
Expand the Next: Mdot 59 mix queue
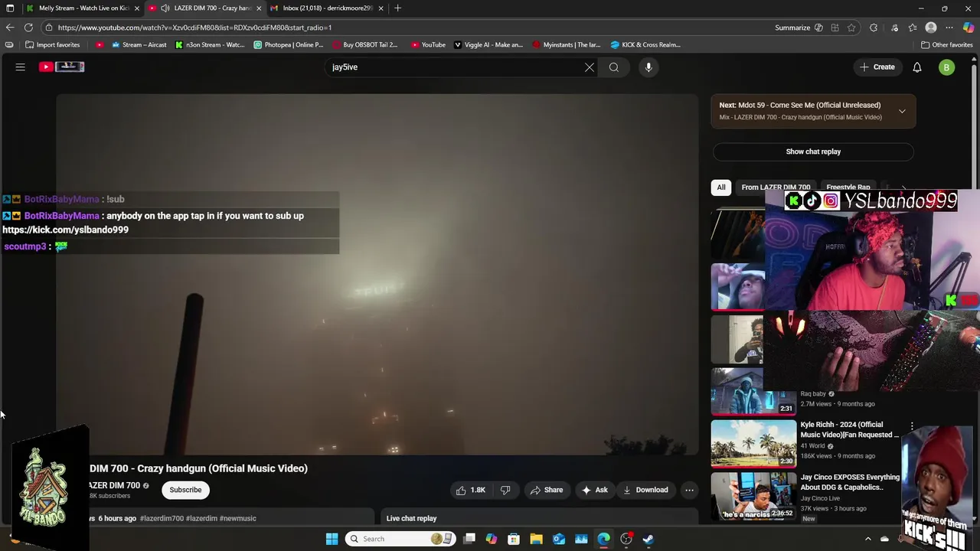[x=902, y=111]
